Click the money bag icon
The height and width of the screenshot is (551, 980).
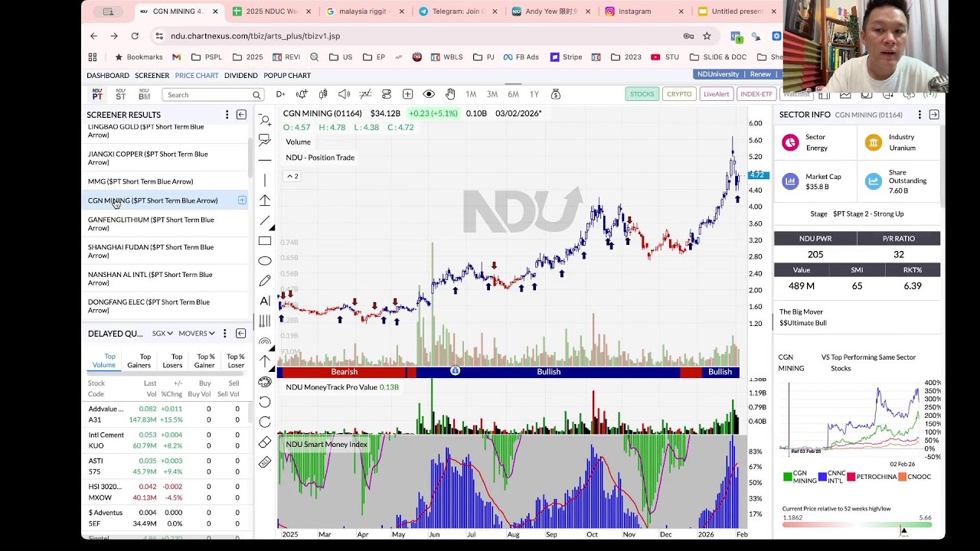pyautogui.click(x=556, y=94)
